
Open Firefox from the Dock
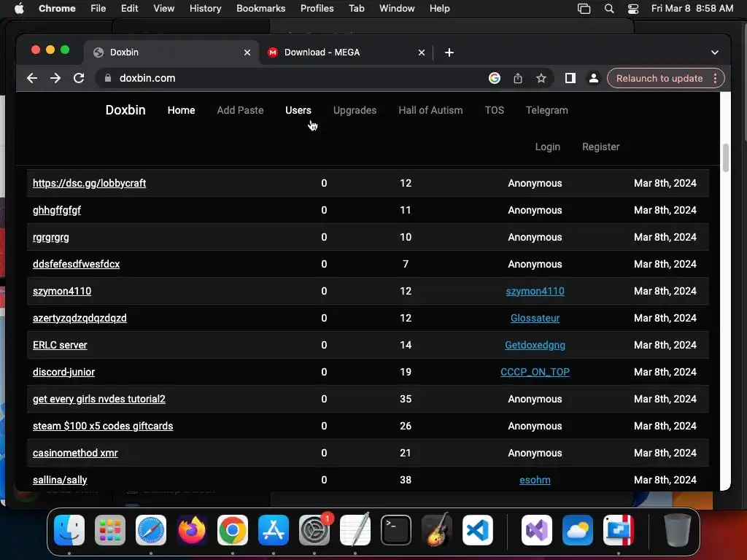click(192, 530)
